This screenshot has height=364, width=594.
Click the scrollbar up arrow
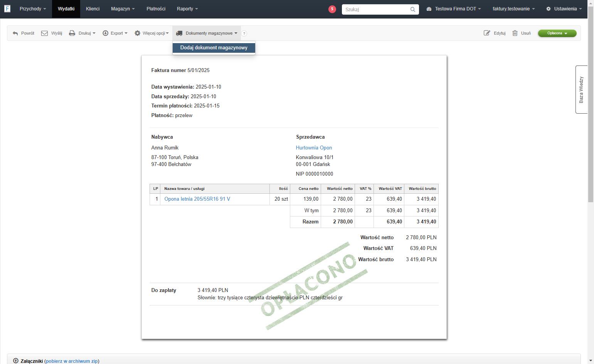coord(591,3)
